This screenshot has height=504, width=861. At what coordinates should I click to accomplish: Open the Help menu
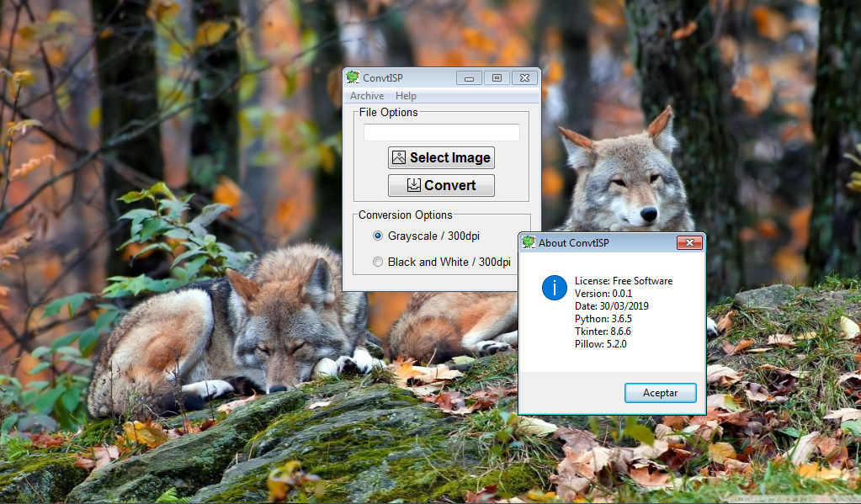(x=406, y=96)
